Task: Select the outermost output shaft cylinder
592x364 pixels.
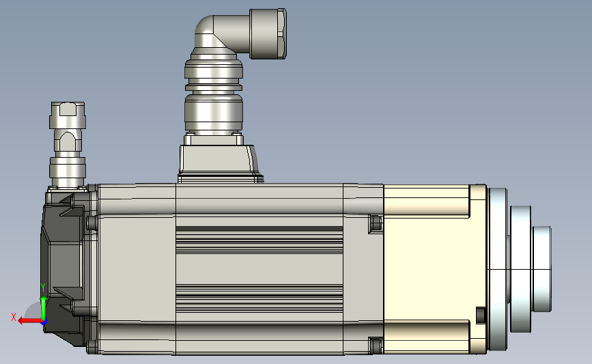Action: click(x=541, y=269)
